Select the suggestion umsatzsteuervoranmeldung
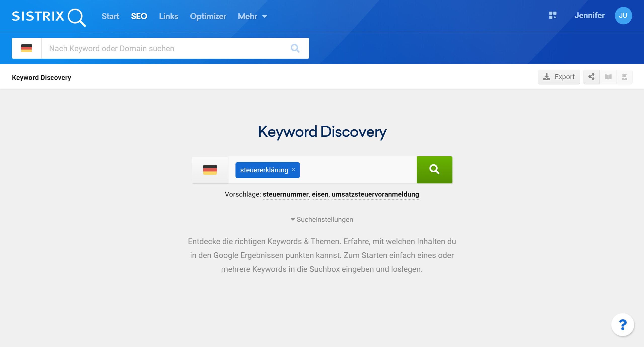Screen dimensions: 644x347 click(x=375, y=194)
